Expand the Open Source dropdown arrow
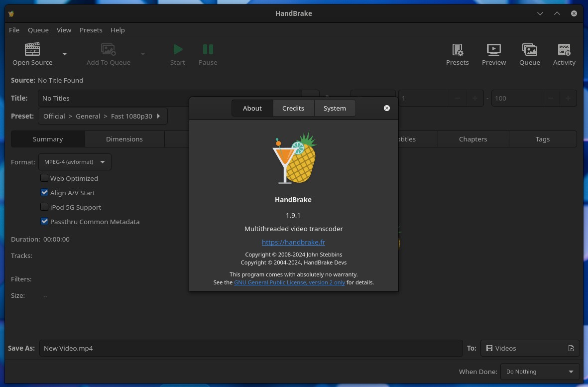588x387 pixels. (x=65, y=54)
